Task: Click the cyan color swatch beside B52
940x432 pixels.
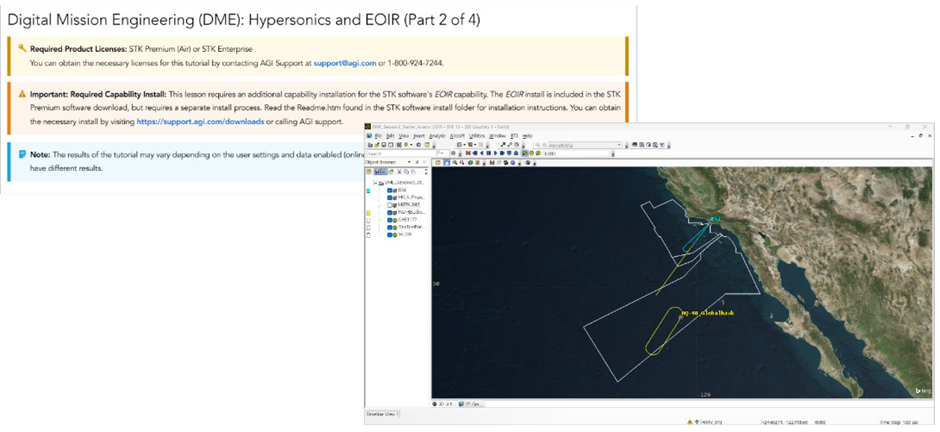Action: point(369,191)
